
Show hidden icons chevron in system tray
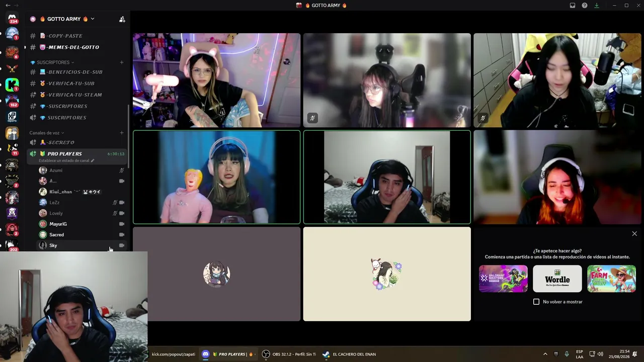pos(545,354)
